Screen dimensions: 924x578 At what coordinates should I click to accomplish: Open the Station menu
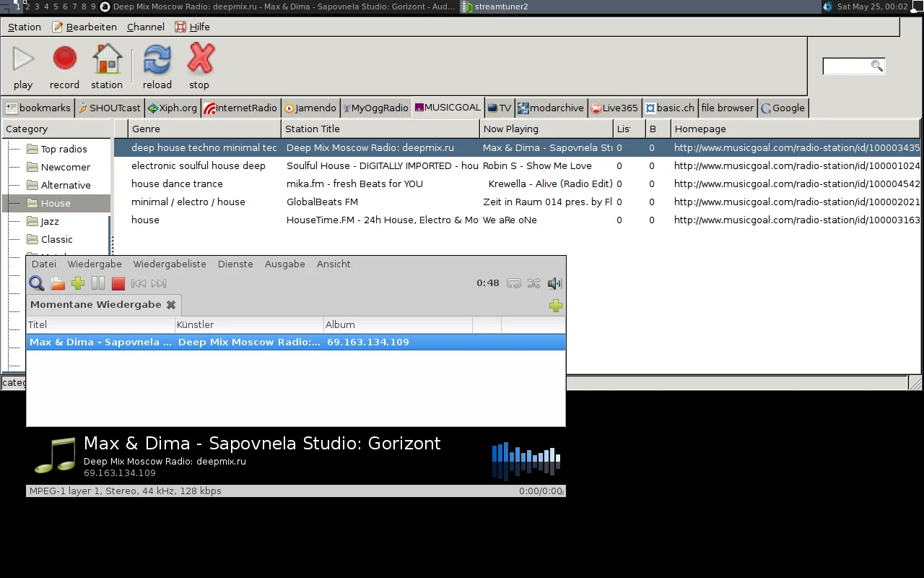[x=25, y=27]
